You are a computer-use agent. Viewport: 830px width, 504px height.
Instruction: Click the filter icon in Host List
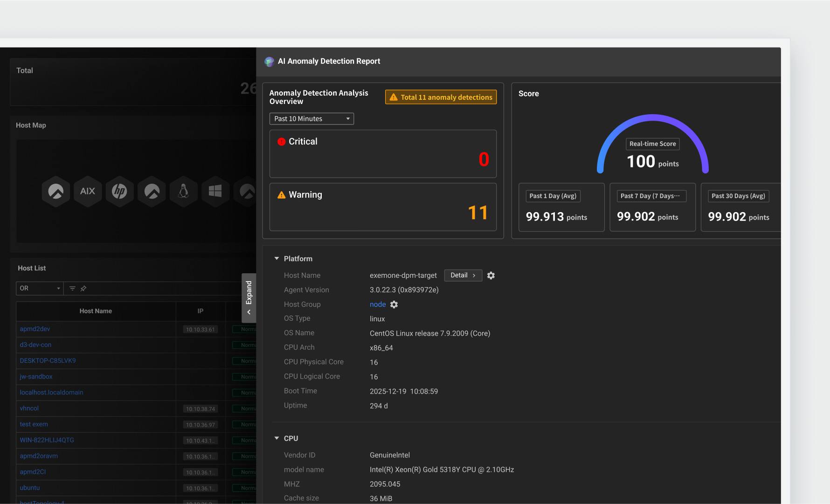[72, 289]
